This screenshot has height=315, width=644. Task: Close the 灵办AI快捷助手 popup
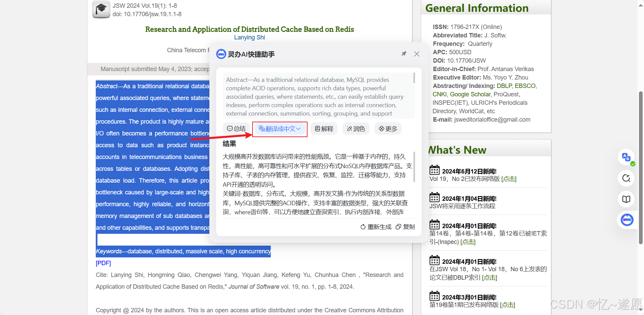pos(417,54)
